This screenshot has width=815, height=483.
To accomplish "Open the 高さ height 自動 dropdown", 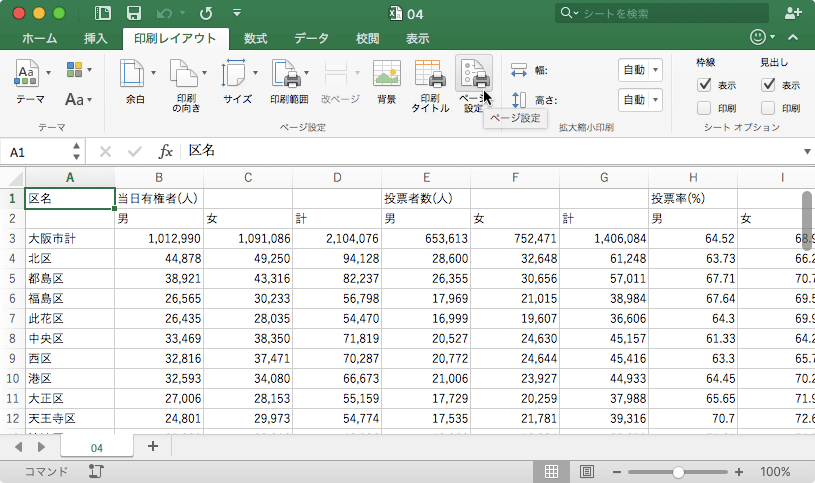I will tap(640, 100).
